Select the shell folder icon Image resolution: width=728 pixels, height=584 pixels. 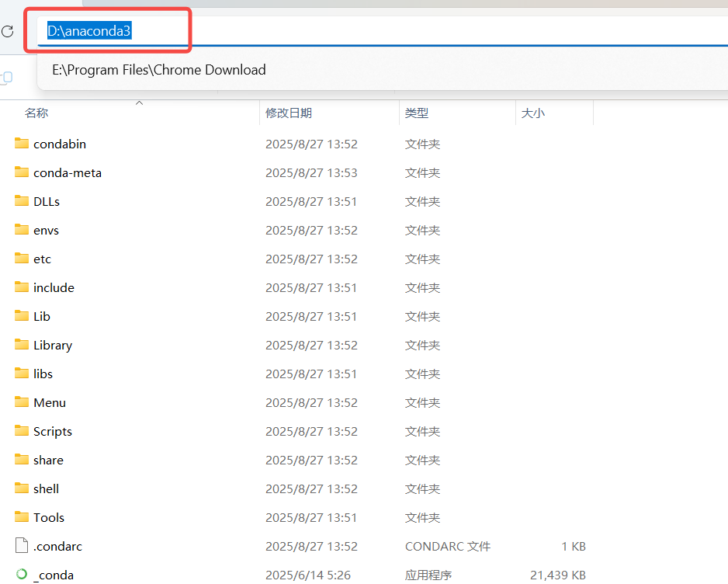click(x=22, y=488)
